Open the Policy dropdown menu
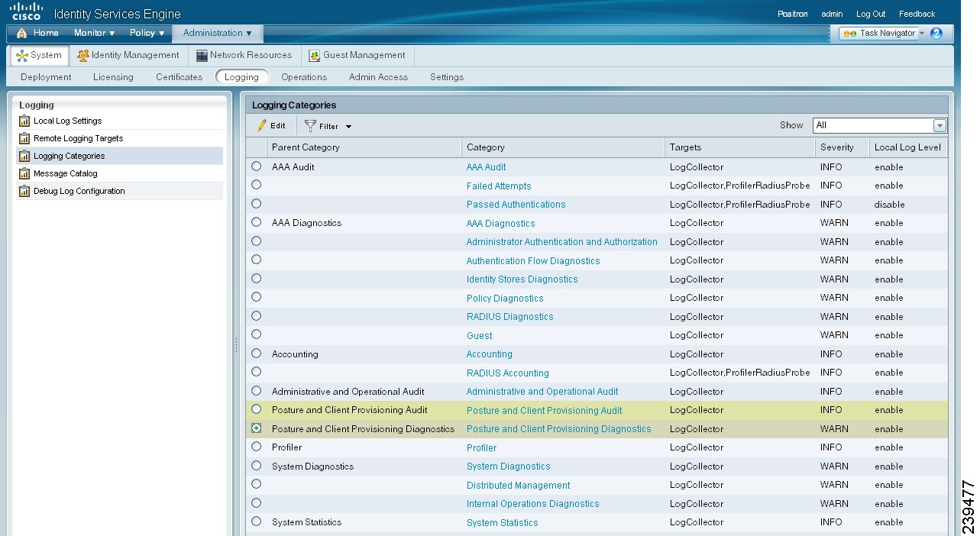 click(147, 33)
